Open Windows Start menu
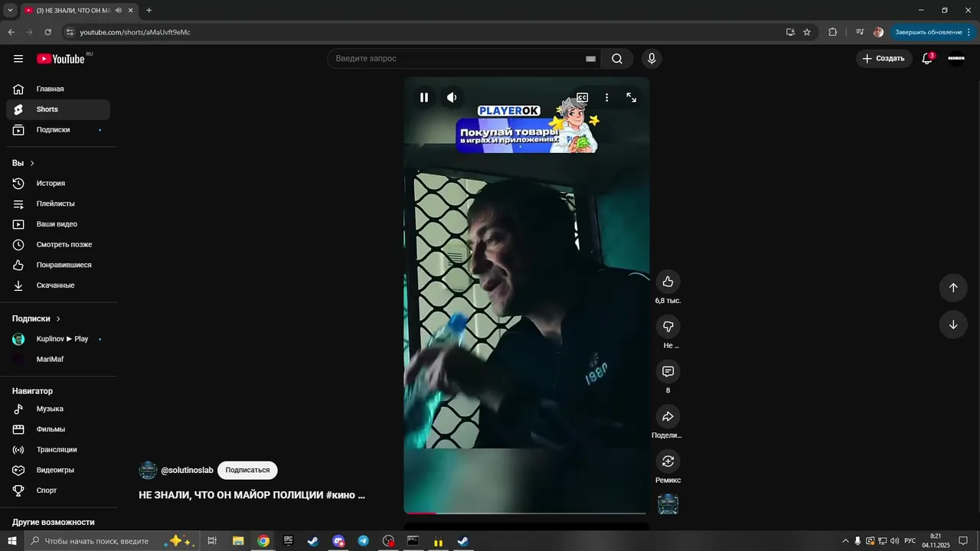This screenshot has height=551, width=980. [x=12, y=541]
